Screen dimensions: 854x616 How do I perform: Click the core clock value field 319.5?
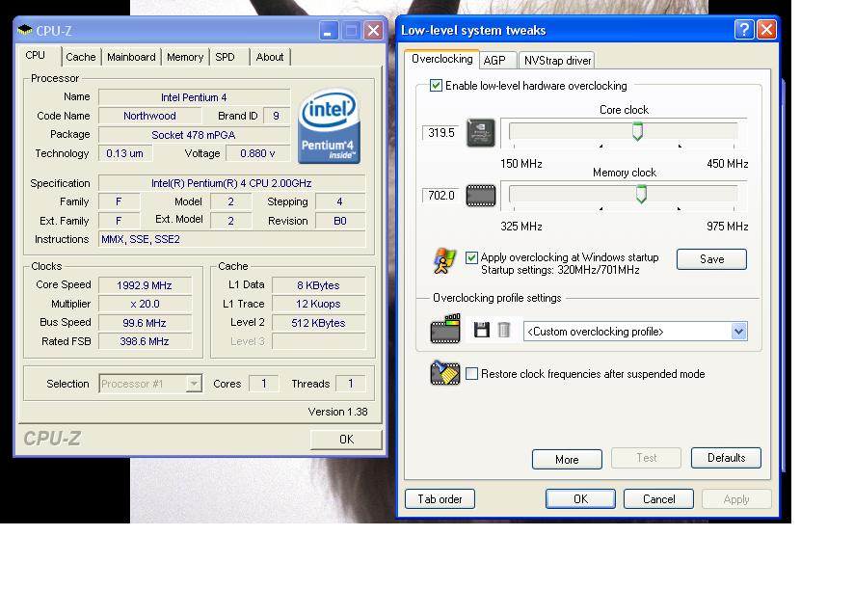pyautogui.click(x=441, y=133)
